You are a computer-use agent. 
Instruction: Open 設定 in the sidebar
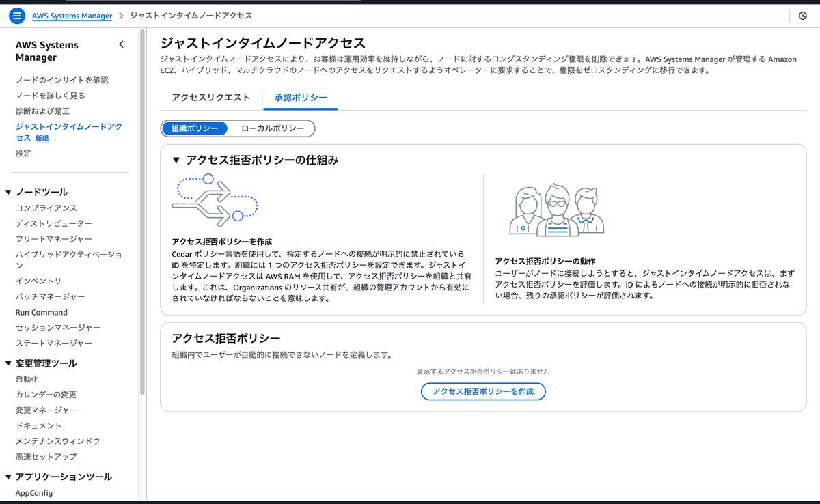click(23, 153)
